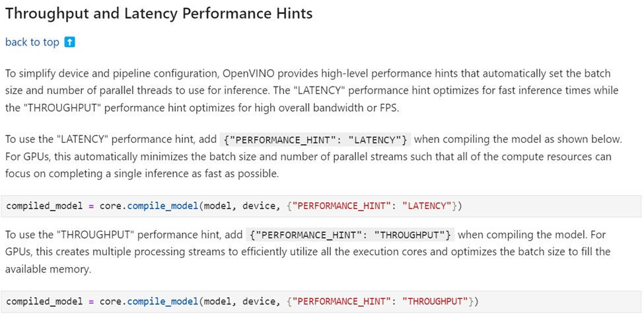Click the blue up-arrow icon beside back to top
The width and height of the screenshot is (644, 320).
[70, 42]
